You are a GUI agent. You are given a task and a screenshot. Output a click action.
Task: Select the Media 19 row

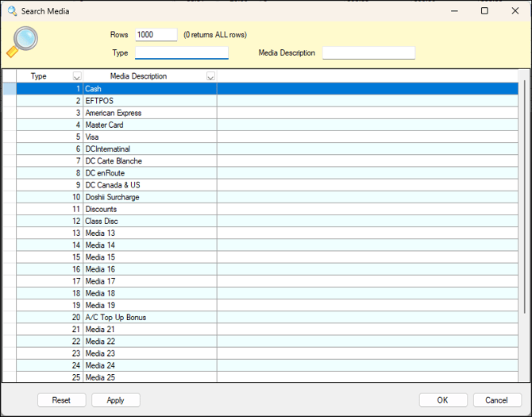(x=267, y=305)
